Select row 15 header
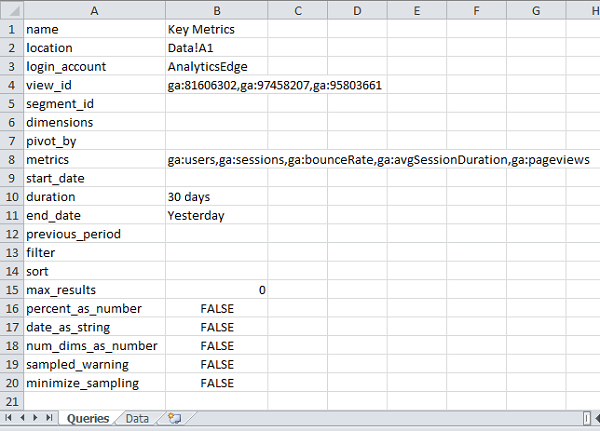Screen dimensions: 600x431 click(12, 290)
